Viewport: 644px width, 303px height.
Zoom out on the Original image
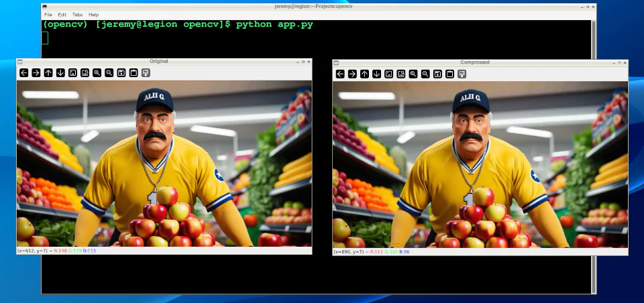click(109, 72)
